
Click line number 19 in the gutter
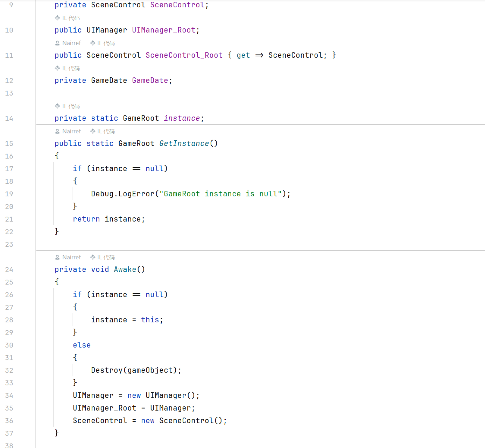9,194
